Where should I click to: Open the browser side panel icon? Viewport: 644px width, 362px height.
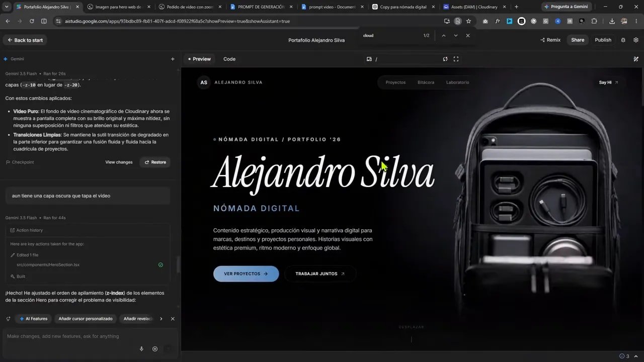point(44,21)
